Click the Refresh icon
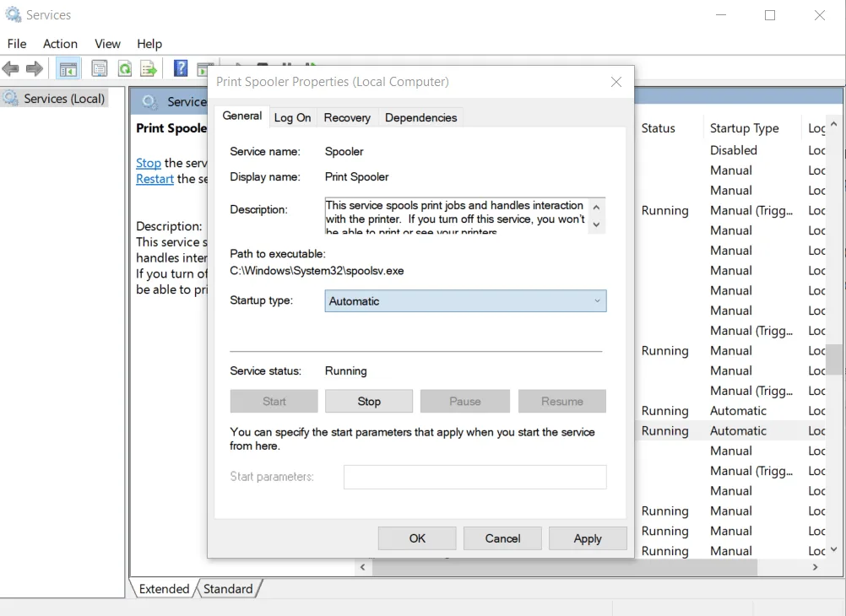 click(125, 68)
